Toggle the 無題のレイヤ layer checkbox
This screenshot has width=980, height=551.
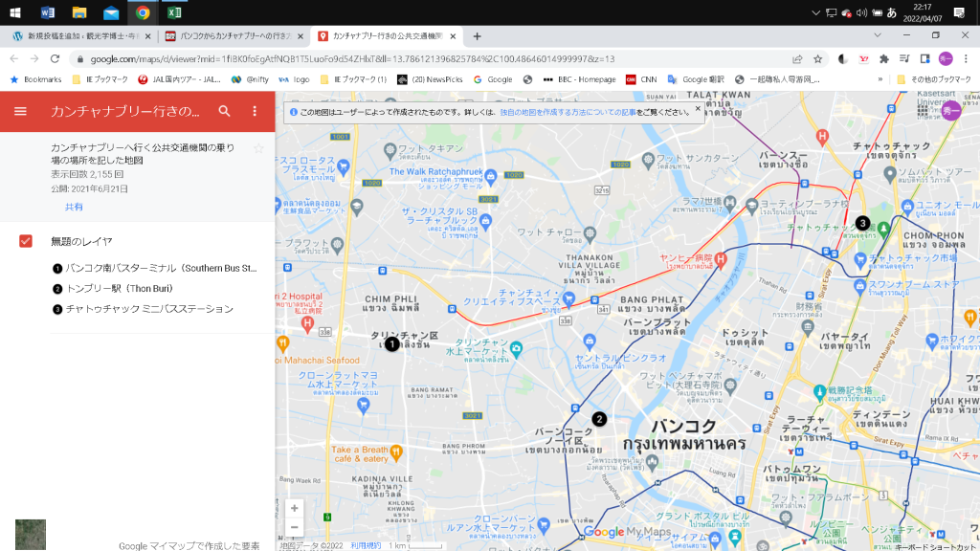tap(26, 241)
